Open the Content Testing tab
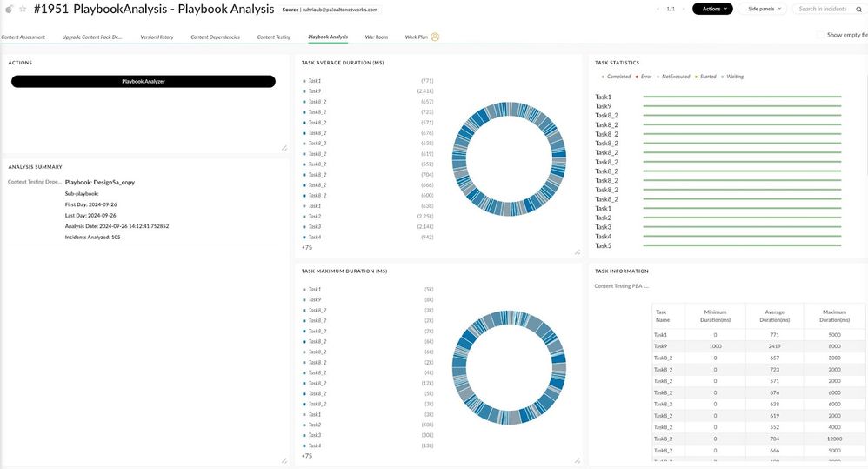The height and width of the screenshot is (469, 868). [x=274, y=37]
